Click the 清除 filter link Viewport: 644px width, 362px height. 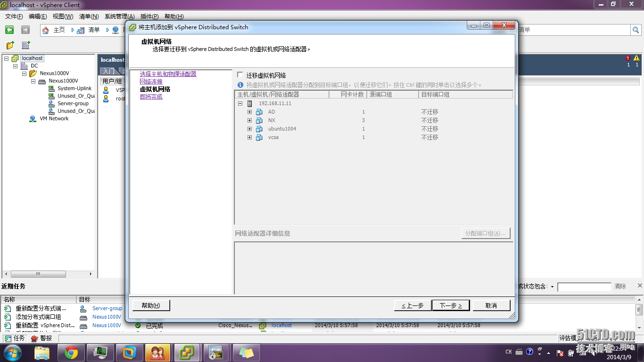[620, 287]
